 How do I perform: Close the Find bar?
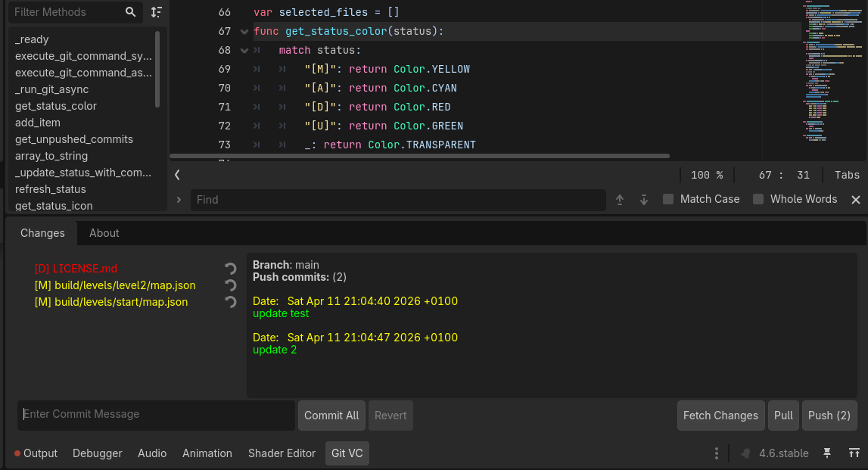tap(856, 200)
